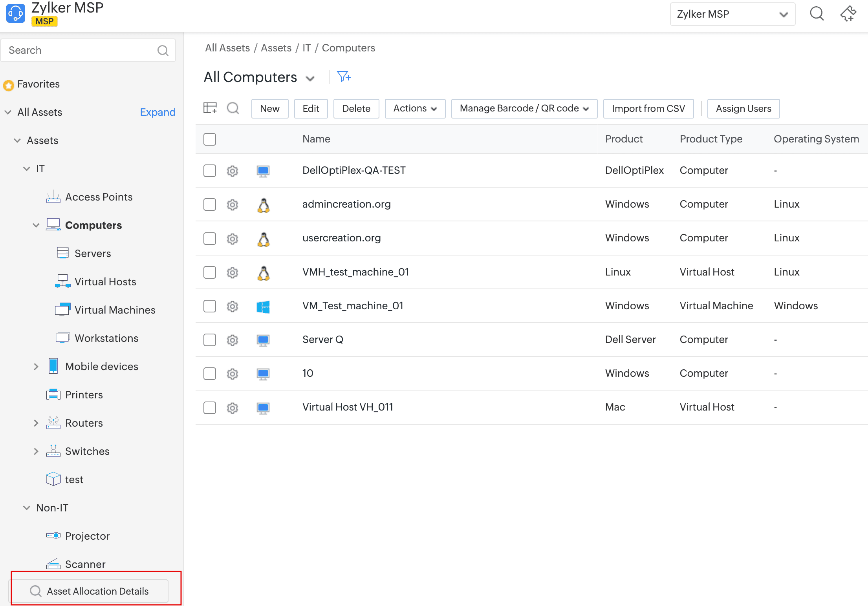This screenshot has width=868, height=606.
Task: Open the All Computers view dropdown
Action: [310, 78]
